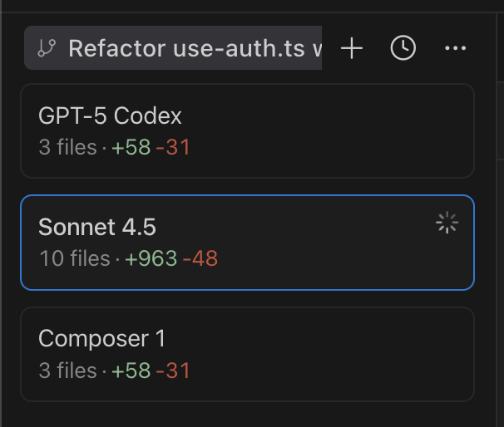The width and height of the screenshot is (504, 427).
Task: Click the +58 additions under Composer 1
Action: click(131, 371)
